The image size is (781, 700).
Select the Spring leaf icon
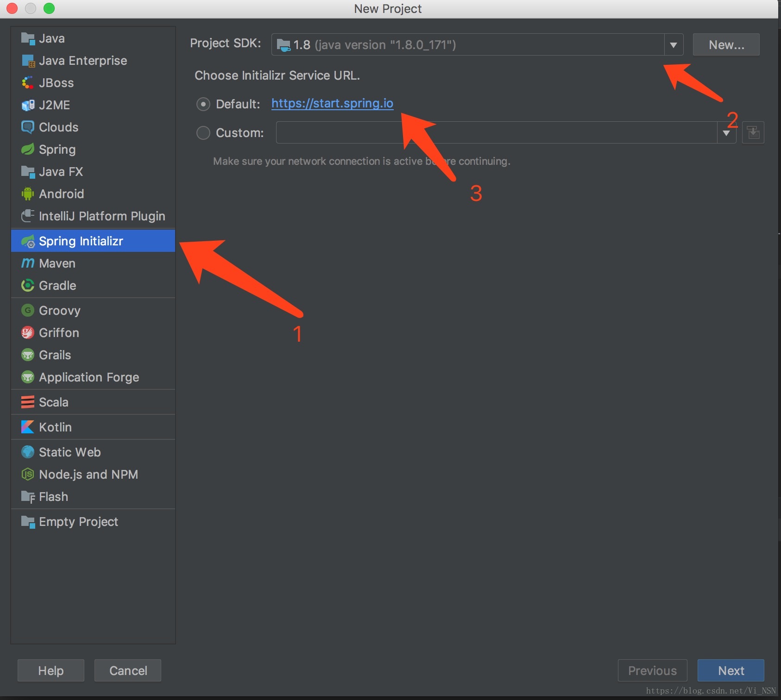click(28, 150)
